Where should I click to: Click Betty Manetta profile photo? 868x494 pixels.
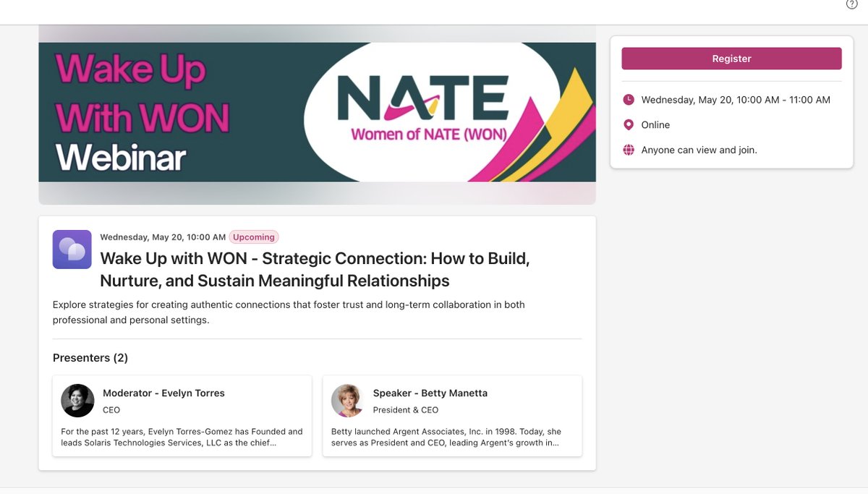(x=348, y=401)
